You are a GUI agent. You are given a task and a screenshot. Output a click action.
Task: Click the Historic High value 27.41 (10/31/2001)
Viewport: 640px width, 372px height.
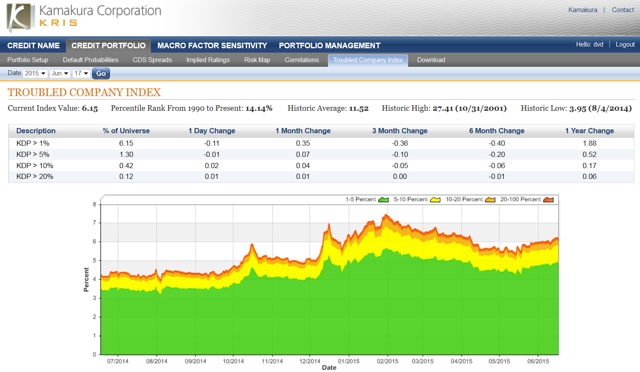coord(469,108)
